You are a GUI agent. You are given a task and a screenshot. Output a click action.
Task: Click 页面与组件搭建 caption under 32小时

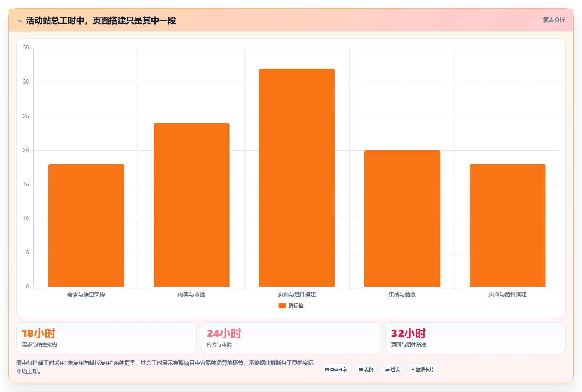click(x=409, y=345)
